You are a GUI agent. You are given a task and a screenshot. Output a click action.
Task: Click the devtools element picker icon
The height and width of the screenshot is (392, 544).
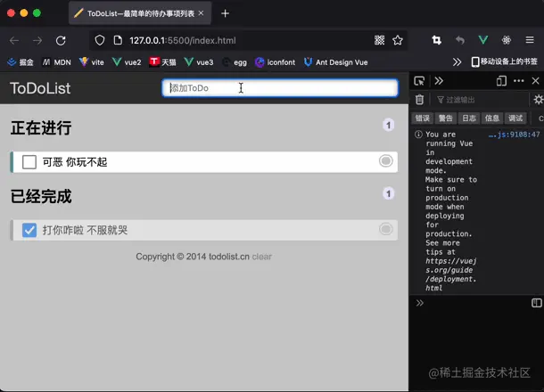point(419,81)
